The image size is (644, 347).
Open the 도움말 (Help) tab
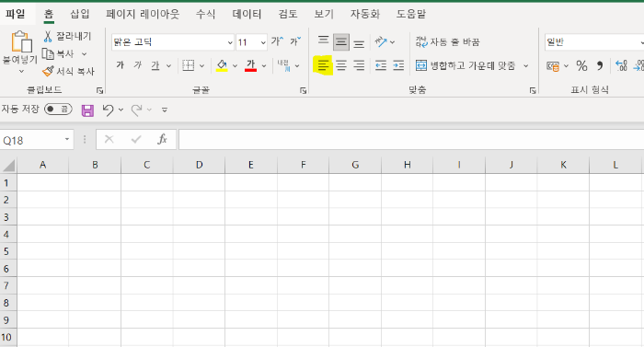pyautogui.click(x=410, y=14)
